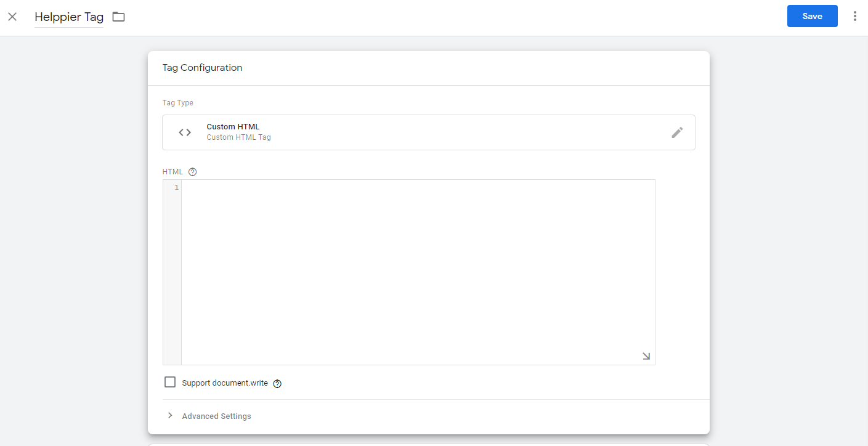Save the tag with the Save button

click(812, 17)
